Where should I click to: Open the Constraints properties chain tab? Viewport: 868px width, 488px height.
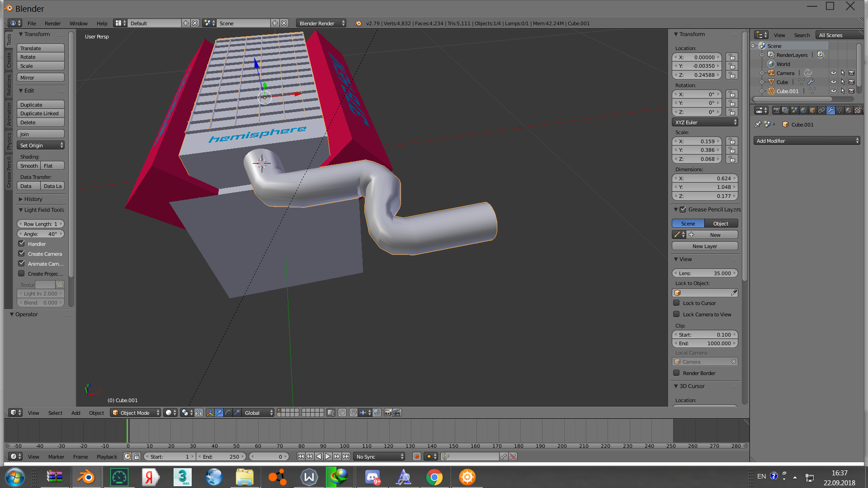(821, 110)
